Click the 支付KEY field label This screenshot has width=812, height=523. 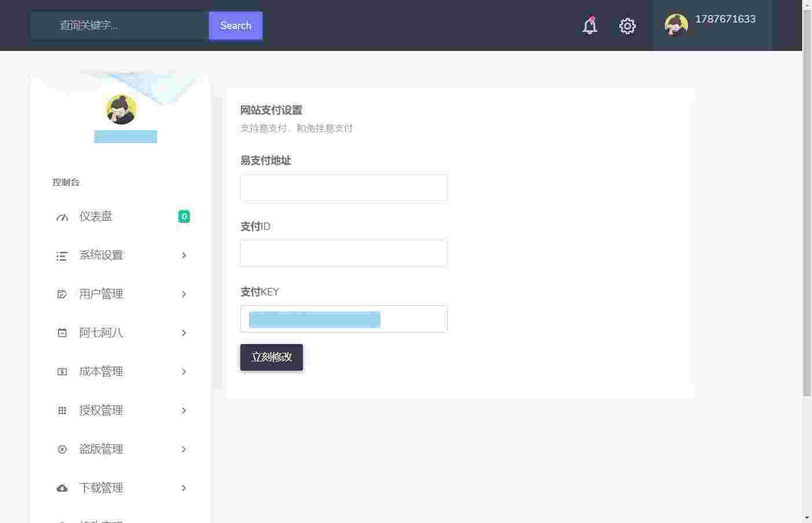[x=259, y=292]
